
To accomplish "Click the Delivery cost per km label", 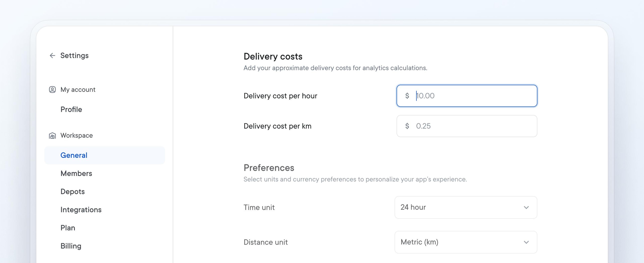I will (x=278, y=126).
